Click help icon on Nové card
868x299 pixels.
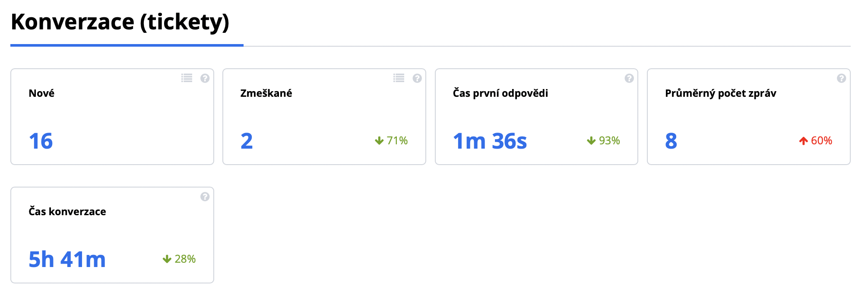tap(205, 78)
